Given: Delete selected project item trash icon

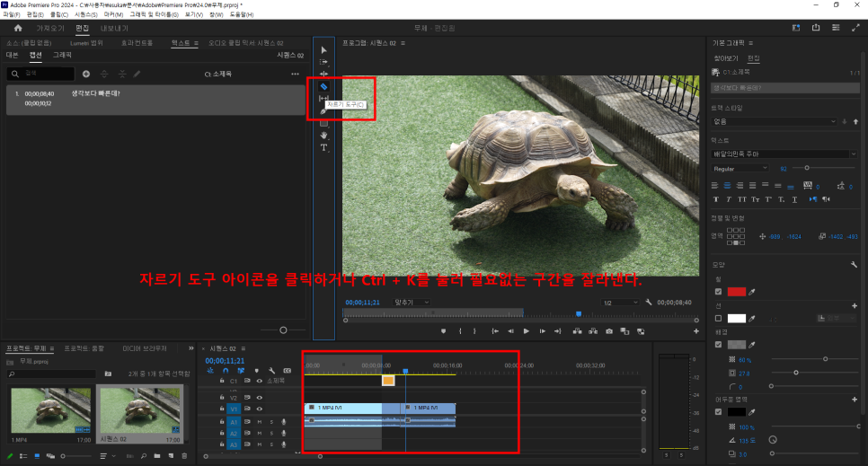Looking at the screenshot, I should (184, 456).
